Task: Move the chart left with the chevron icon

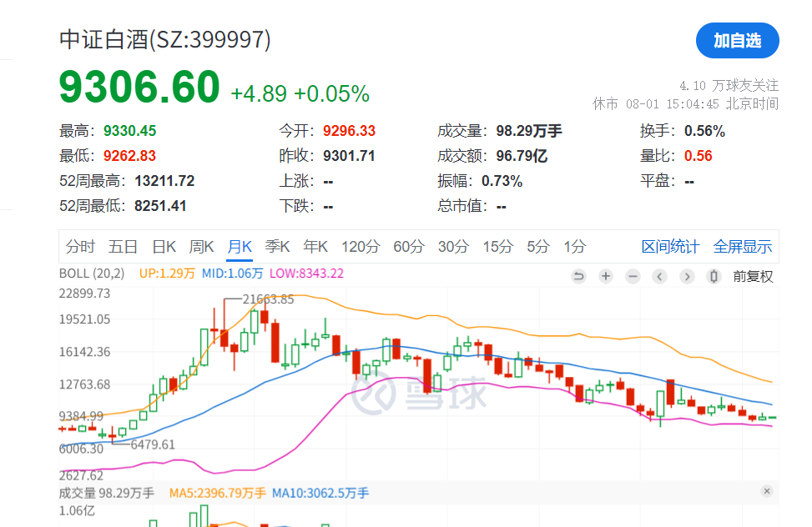Action: tap(660, 277)
